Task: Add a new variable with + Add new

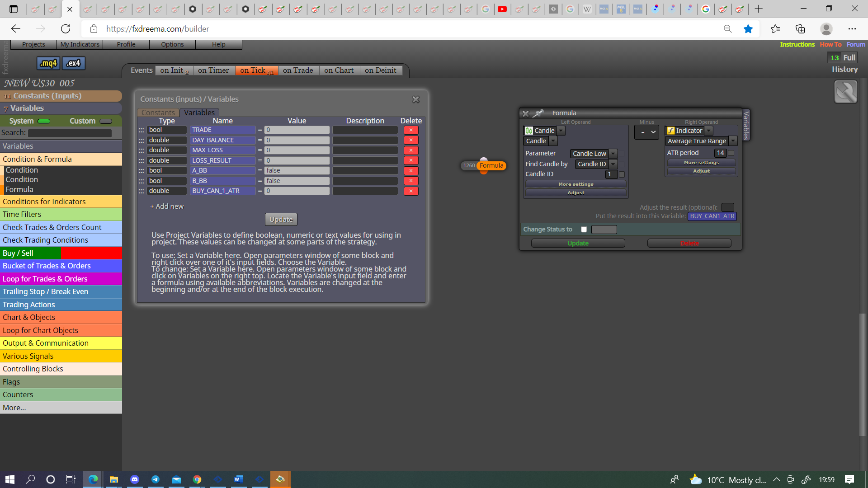Action: (167, 206)
